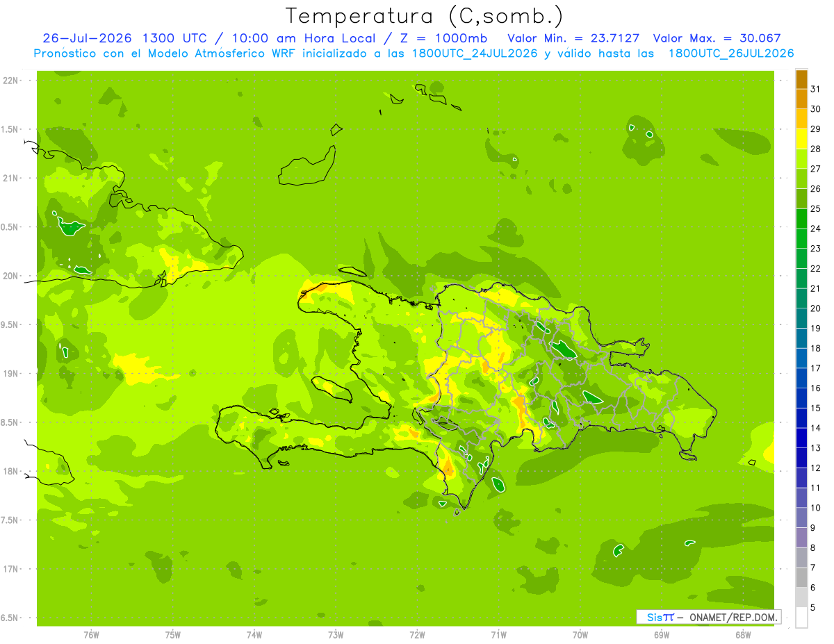This screenshot has width=834, height=644.
Task: Click the '71W' longitude label
Action: pyautogui.click(x=498, y=635)
